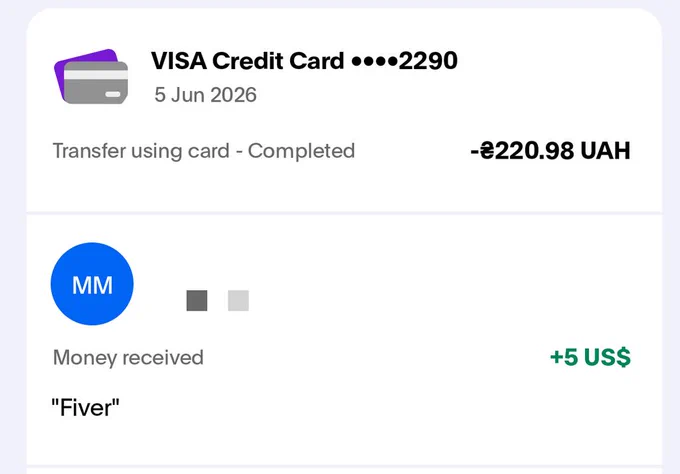Click the masked dots before 2290
680x474 pixels.
(374, 62)
